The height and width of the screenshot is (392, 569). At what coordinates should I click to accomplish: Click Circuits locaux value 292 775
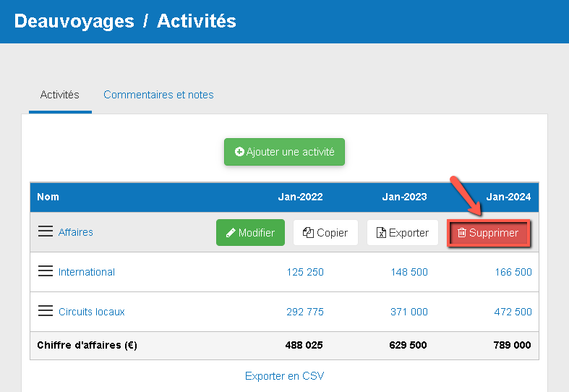tap(305, 312)
